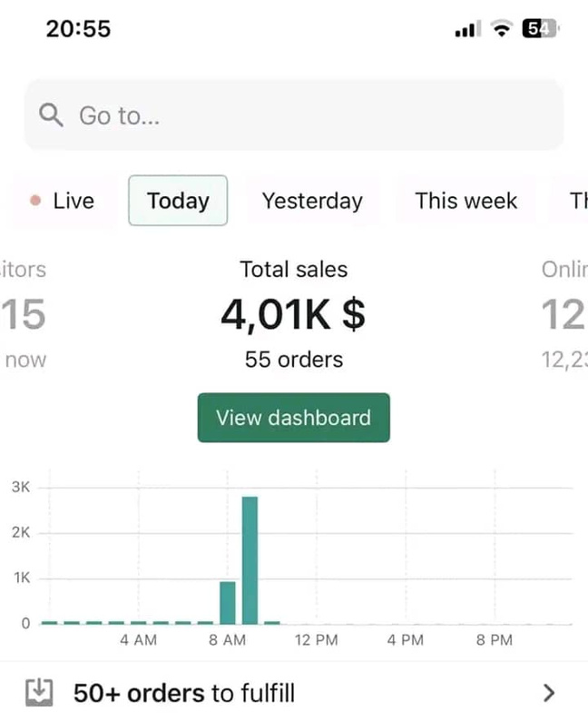Expand orders to fulfill chevron arrow
Screen dimensions: 588x722
549,693
